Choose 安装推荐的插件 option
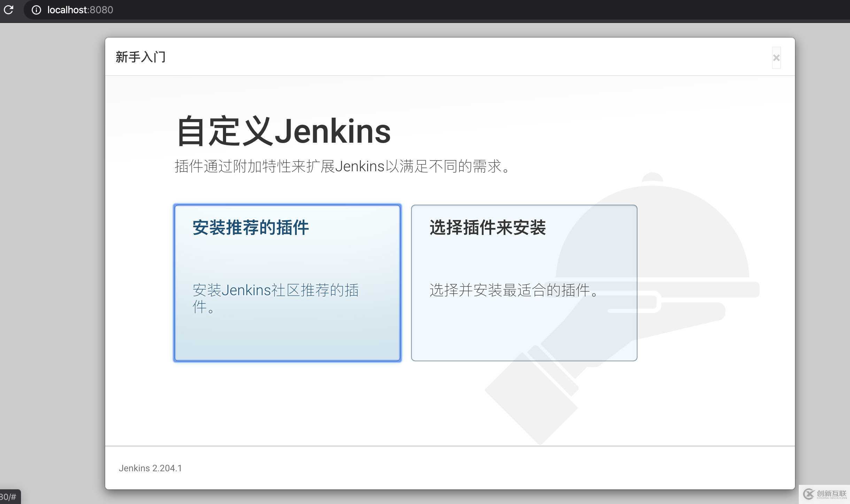This screenshot has width=850, height=504. pyautogui.click(x=287, y=283)
